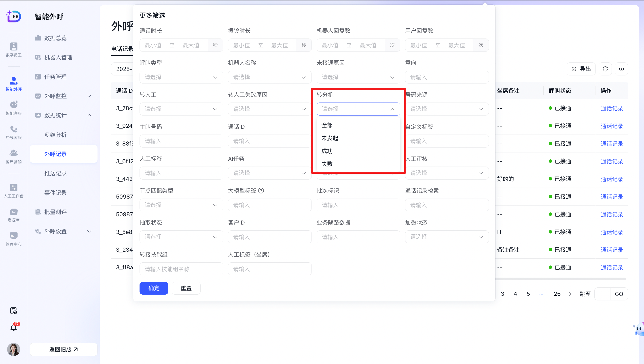This screenshot has width=644, height=364.
Task: Click the 重置 button
Action: pyautogui.click(x=186, y=288)
